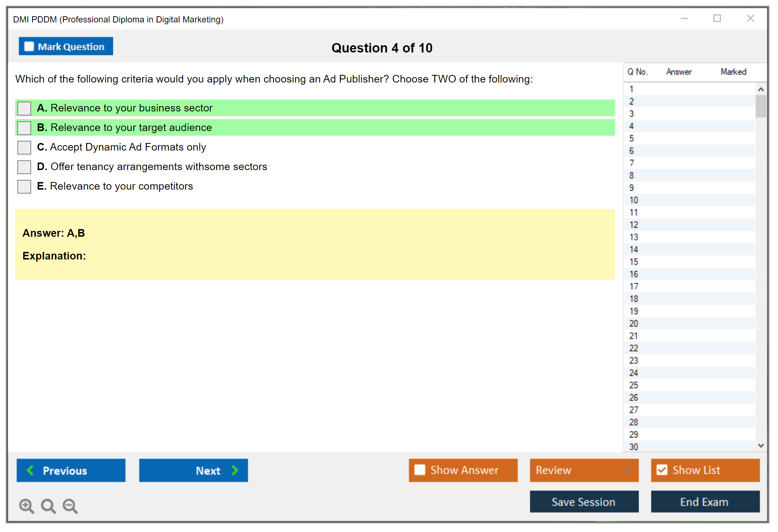The width and height of the screenshot is (778, 532).
Task: Toggle the Show List checkbox
Action: pos(662,470)
